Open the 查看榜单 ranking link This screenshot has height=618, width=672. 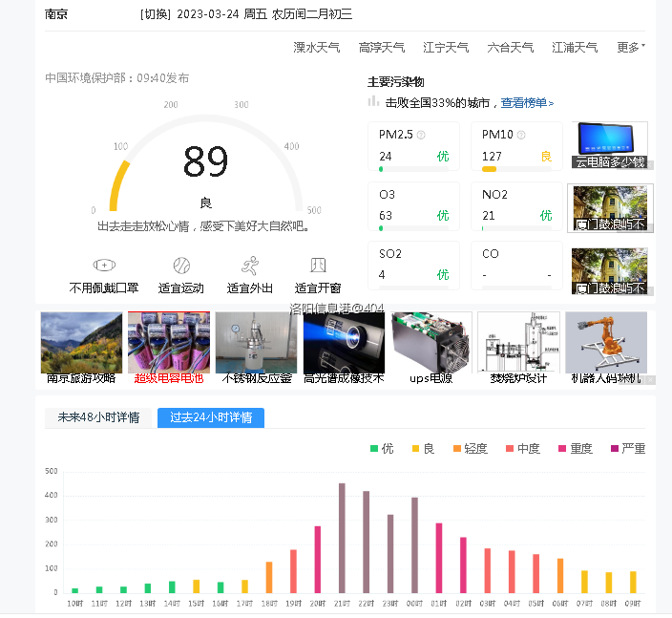click(x=527, y=103)
